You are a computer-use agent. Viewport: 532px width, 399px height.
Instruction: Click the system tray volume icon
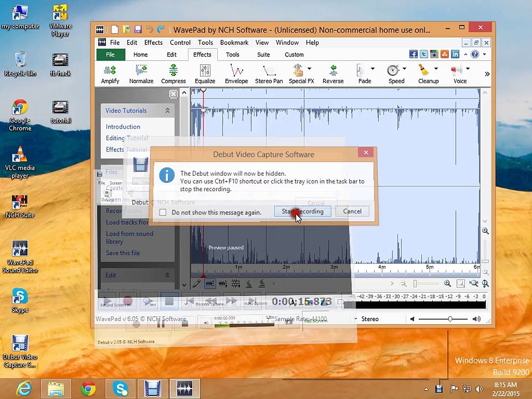click(479, 389)
